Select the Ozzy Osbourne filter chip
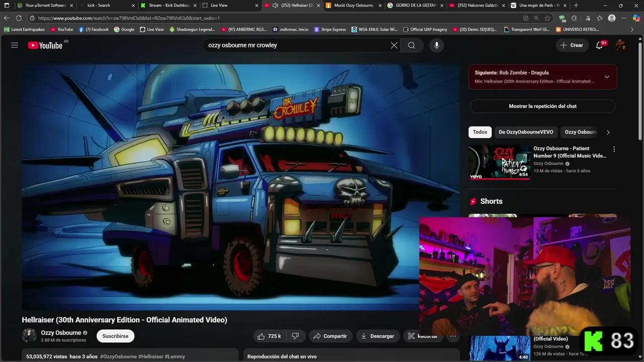The image size is (644, 362). [580, 132]
